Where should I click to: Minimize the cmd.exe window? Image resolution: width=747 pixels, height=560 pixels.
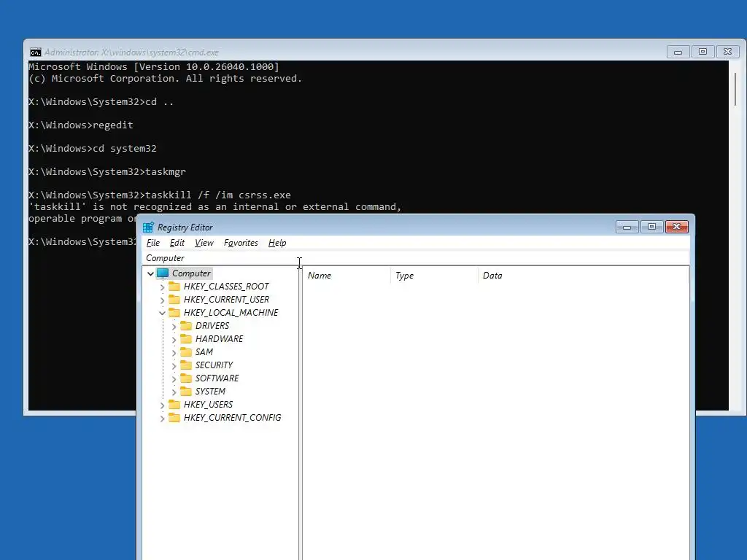[678, 52]
